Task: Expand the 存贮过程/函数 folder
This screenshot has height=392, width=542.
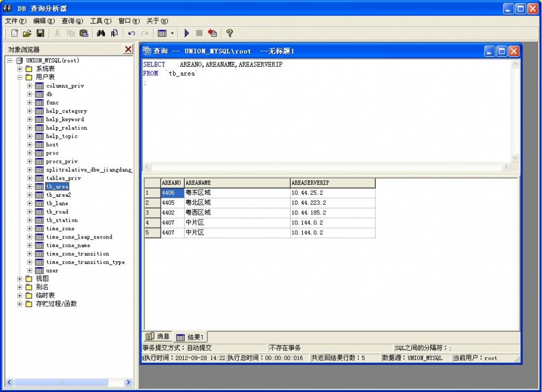Action: tap(20, 304)
